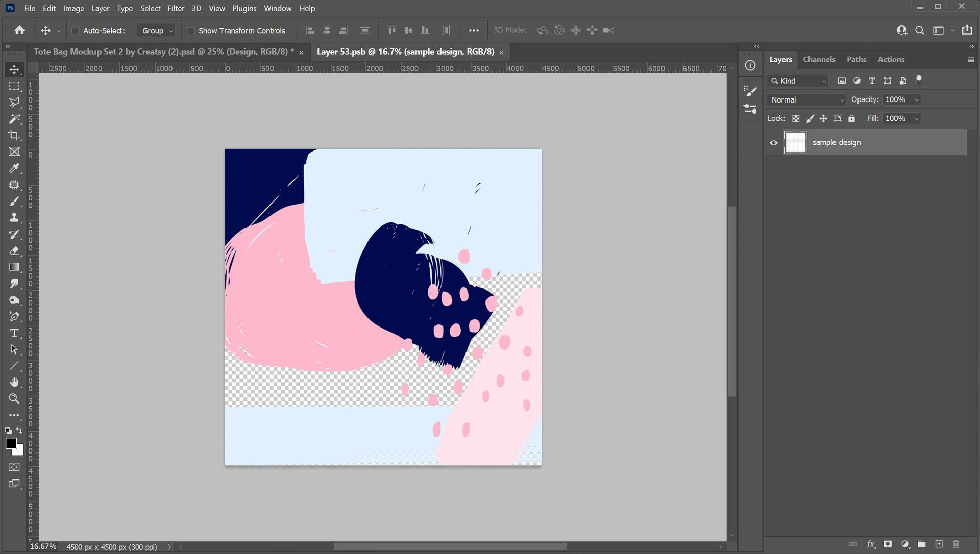Open the Image menu
This screenshot has height=554, width=980.
pos(73,8)
